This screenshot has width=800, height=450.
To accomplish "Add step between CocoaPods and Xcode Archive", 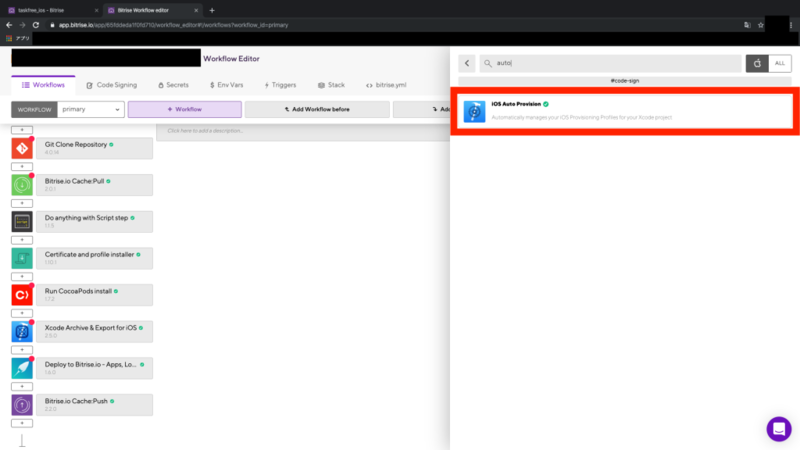I will (22, 313).
